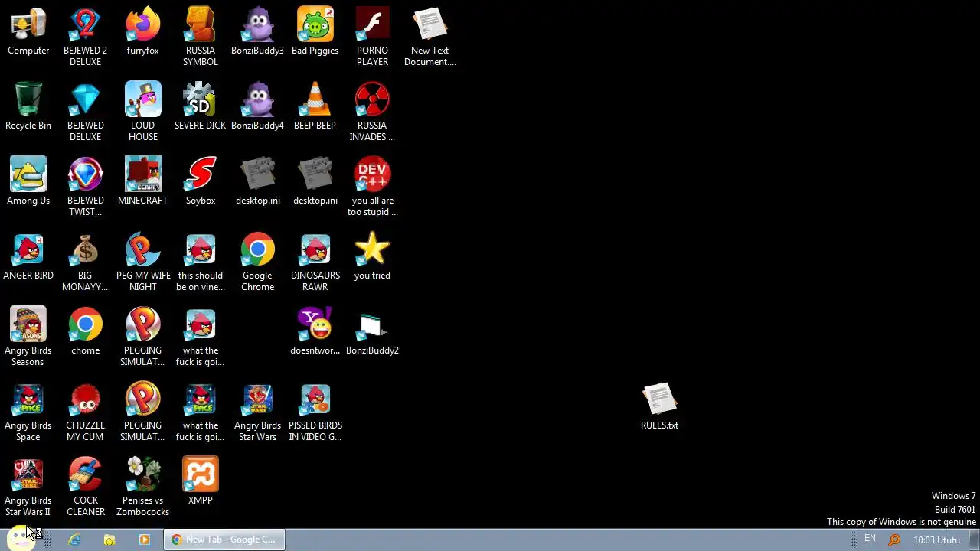Select the BIG MONAYY money bag icon
Image resolution: width=980 pixels, height=551 pixels.
click(x=85, y=250)
